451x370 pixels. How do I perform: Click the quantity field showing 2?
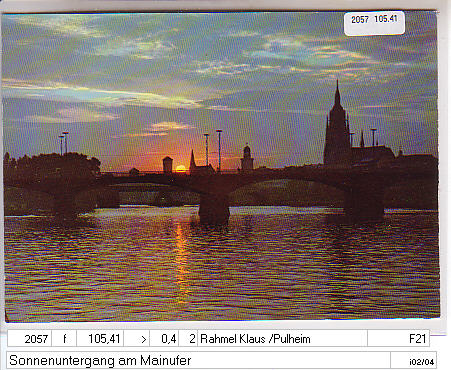point(188,339)
